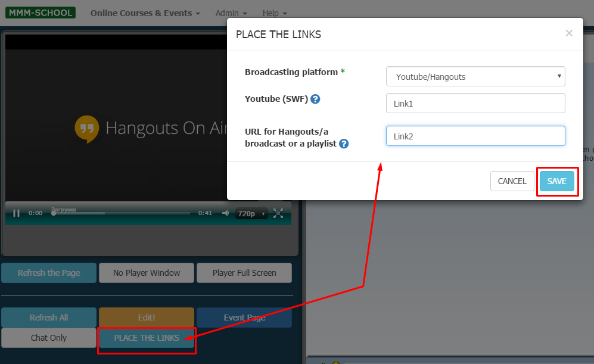This screenshot has width=594, height=364.
Task: Click the MMM-SCHOOL logo
Action: pyautogui.click(x=41, y=13)
